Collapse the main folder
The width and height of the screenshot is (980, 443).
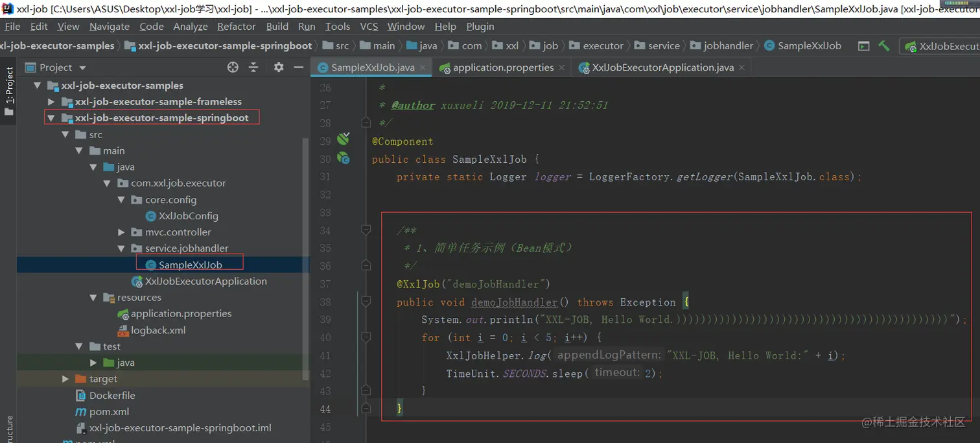pyautogui.click(x=79, y=150)
